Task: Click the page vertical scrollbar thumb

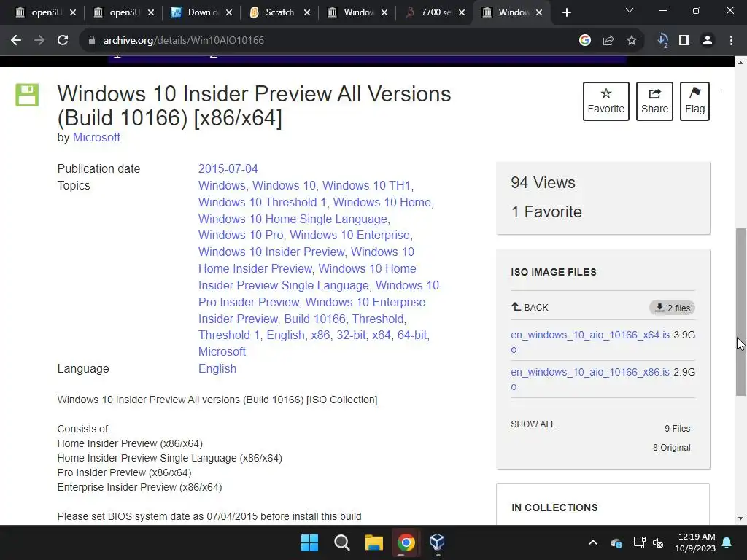Action: click(740, 312)
